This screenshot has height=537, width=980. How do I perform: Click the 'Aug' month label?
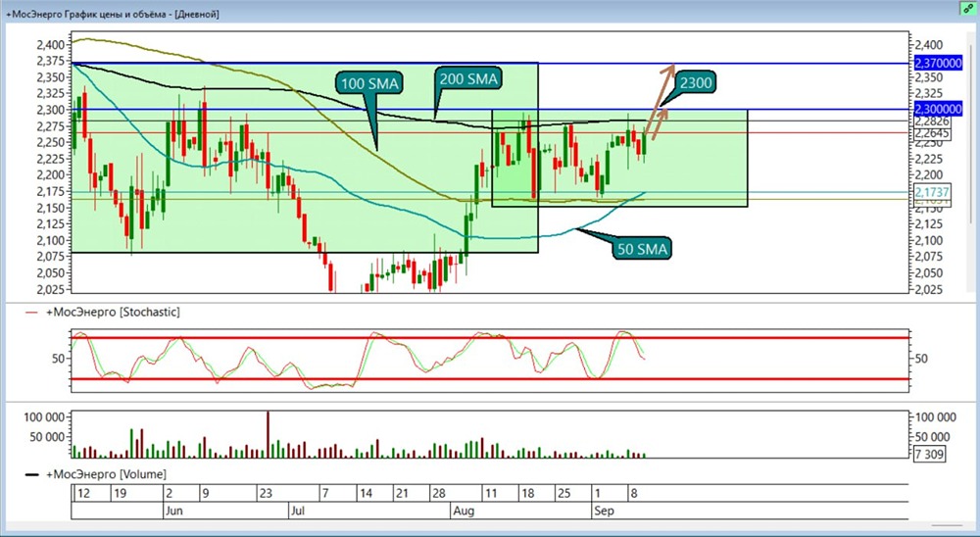[x=464, y=511]
